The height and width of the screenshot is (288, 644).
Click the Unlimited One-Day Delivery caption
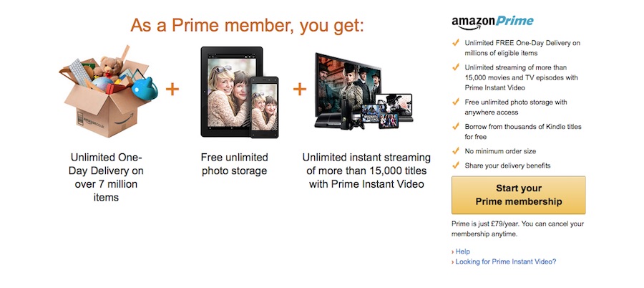(106, 178)
